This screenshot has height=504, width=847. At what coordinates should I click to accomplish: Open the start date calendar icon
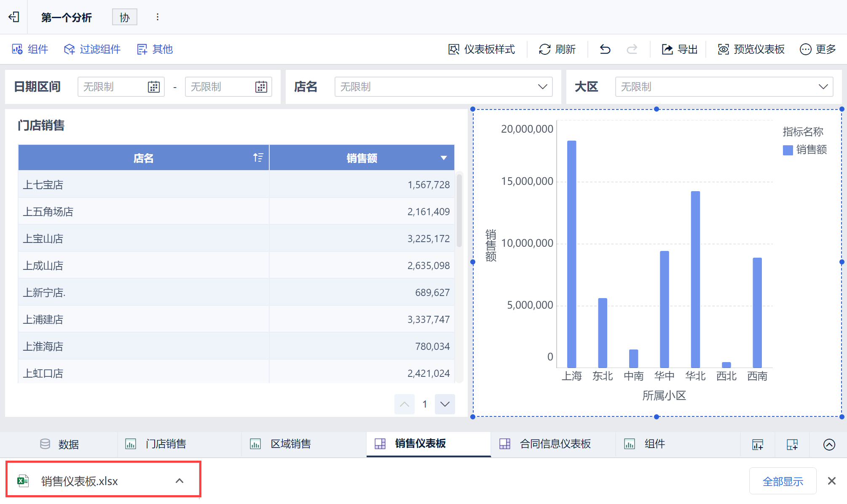[153, 87]
